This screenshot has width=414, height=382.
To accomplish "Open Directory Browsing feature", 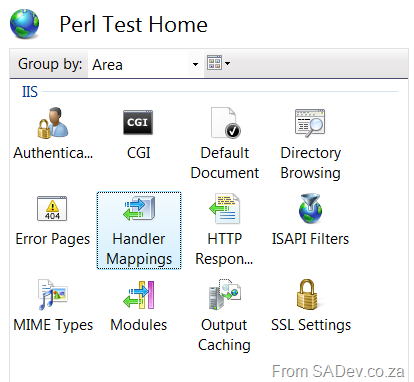I will pyautogui.click(x=310, y=123).
